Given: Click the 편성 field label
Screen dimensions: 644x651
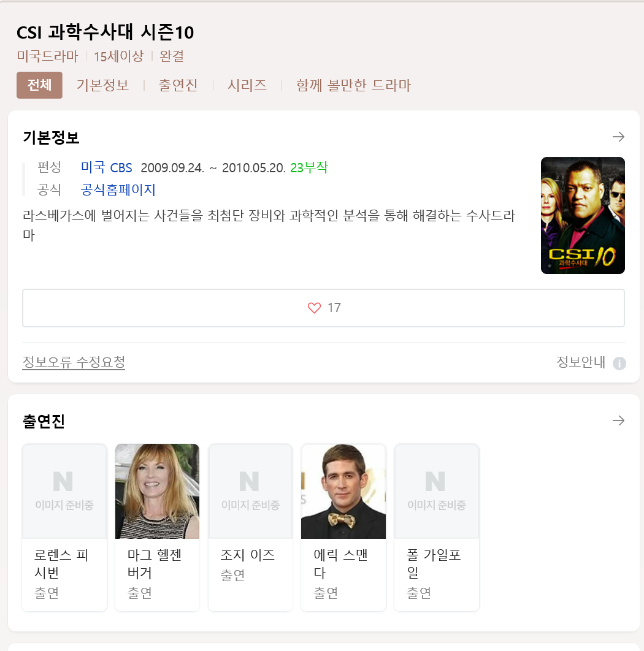Looking at the screenshot, I should tap(49, 167).
